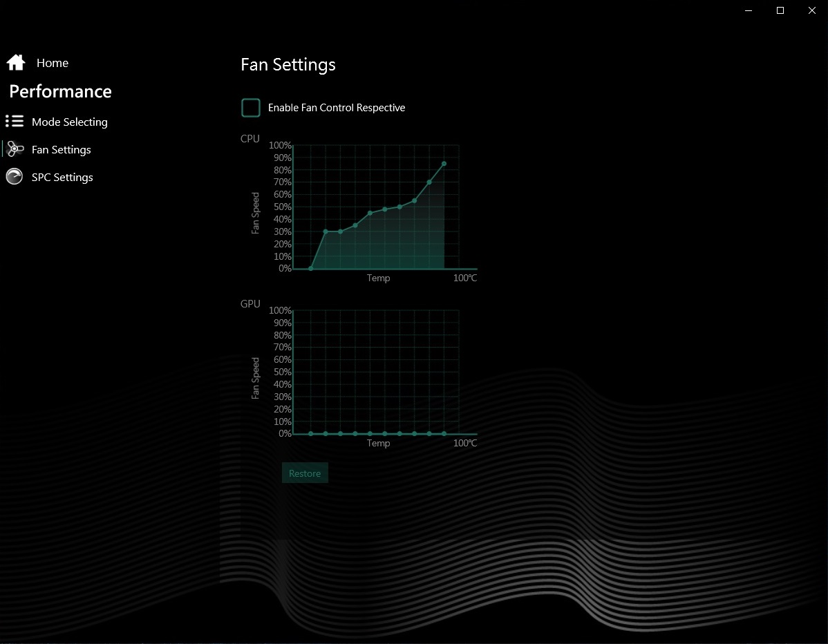The width and height of the screenshot is (828, 644).
Task: Select the Fan Settings text in sidebar
Action: click(x=62, y=149)
